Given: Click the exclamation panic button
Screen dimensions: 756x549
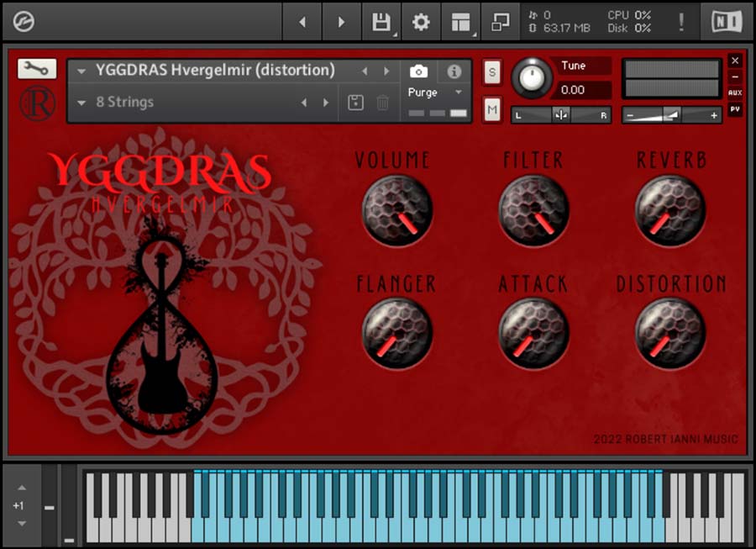Looking at the screenshot, I should [x=680, y=22].
